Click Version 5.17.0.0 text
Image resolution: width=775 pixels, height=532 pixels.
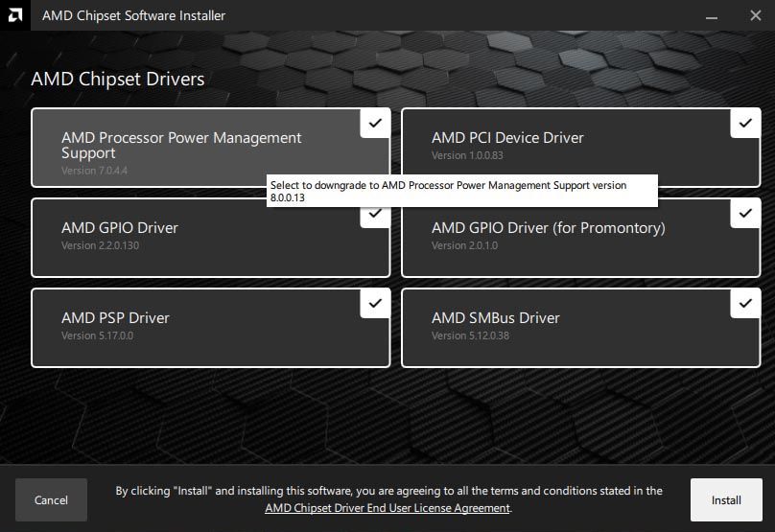(98, 335)
